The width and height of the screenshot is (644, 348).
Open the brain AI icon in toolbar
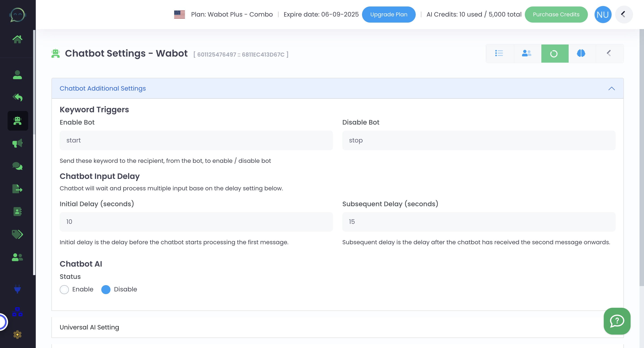(x=581, y=53)
